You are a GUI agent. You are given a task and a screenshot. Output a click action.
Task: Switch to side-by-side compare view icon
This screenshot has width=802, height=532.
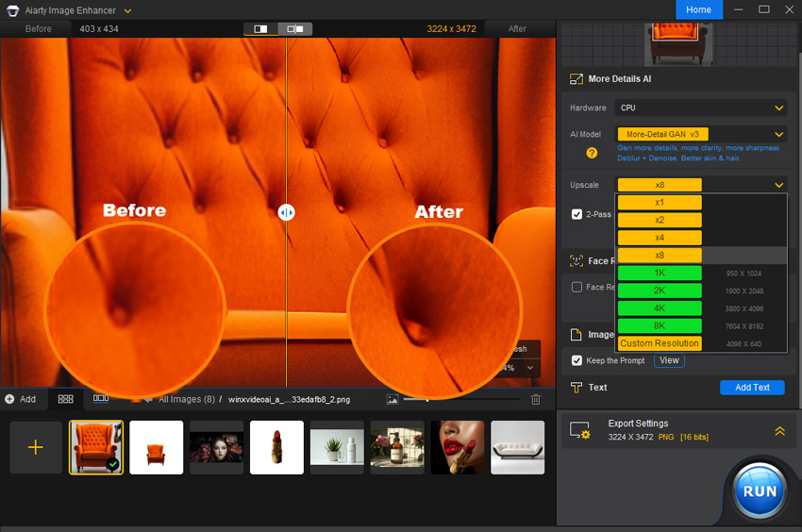click(x=295, y=29)
